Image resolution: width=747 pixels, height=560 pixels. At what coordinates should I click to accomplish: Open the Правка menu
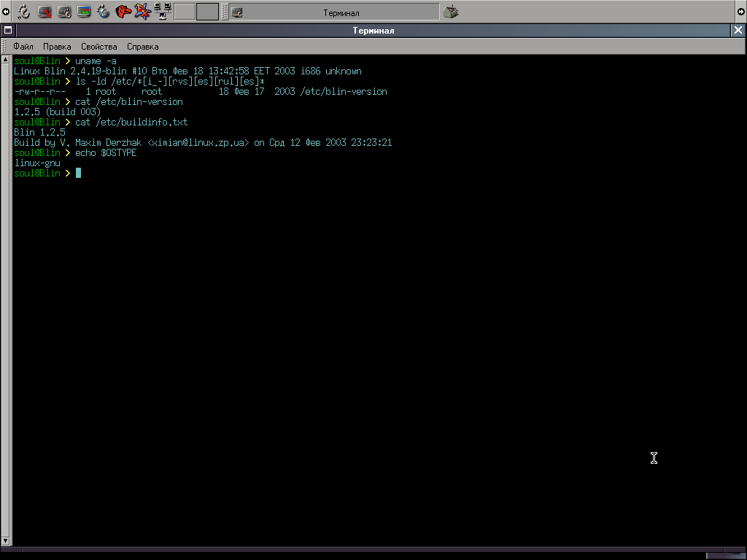pyautogui.click(x=57, y=47)
